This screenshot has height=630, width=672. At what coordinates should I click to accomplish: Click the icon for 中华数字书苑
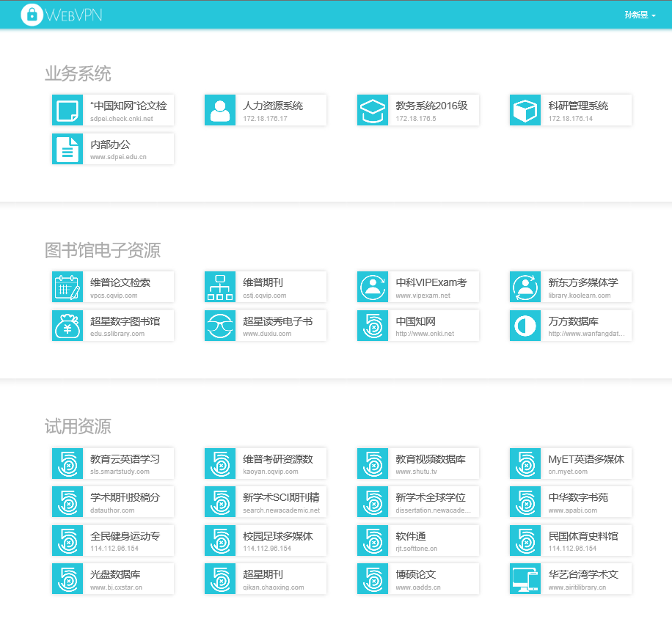(525, 502)
